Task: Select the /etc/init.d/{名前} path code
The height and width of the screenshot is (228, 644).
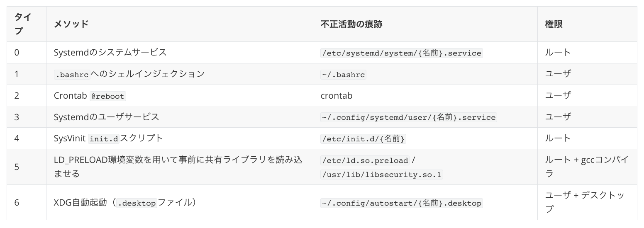Action: tap(363, 139)
